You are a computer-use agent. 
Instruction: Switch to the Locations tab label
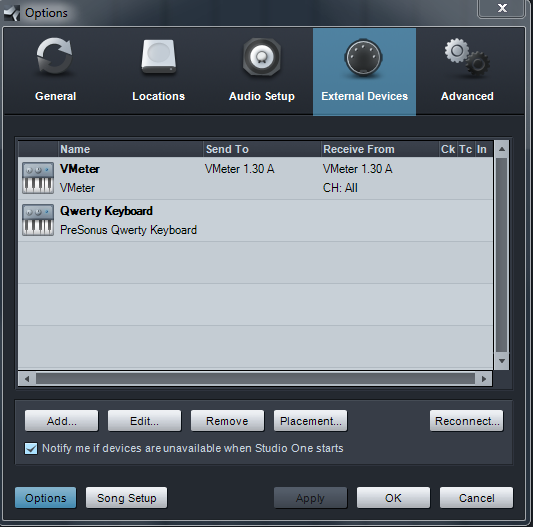coord(158,96)
